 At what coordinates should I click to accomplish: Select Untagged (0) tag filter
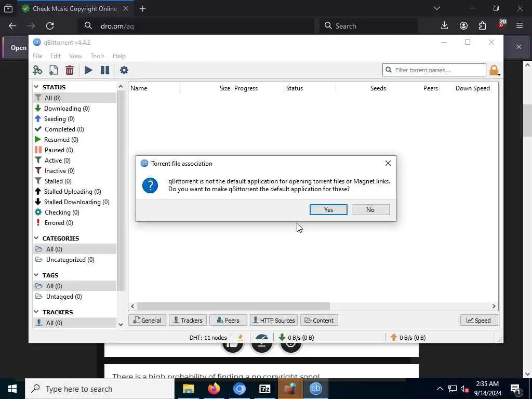coord(75,297)
